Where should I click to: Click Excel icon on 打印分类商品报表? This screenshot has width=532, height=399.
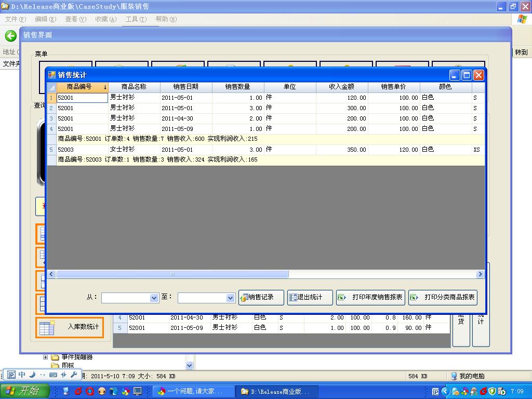pyautogui.click(x=414, y=298)
